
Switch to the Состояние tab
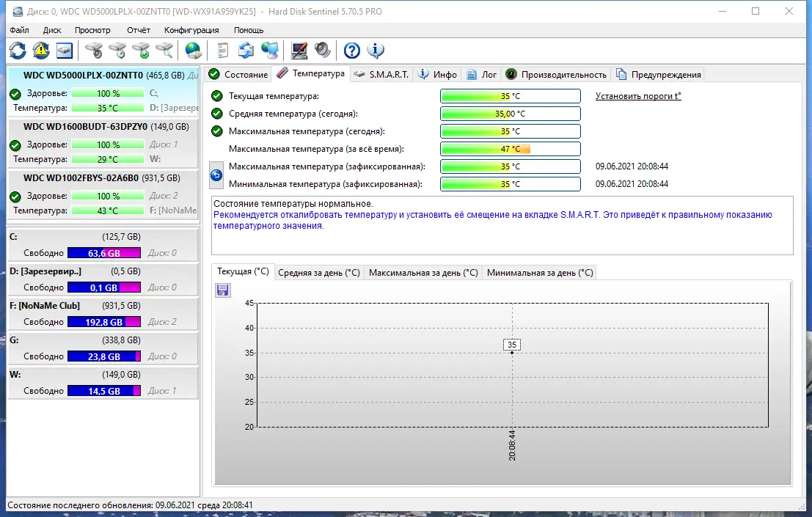click(238, 75)
